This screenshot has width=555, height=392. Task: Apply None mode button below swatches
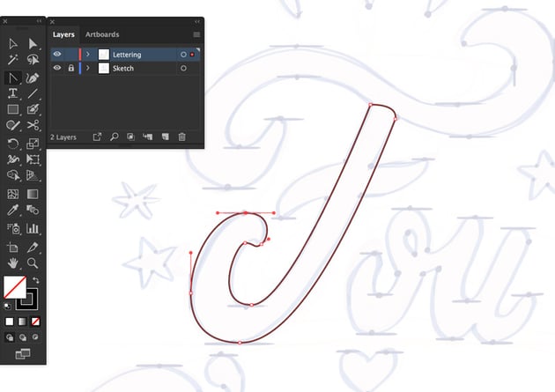pyautogui.click(x=35, y=322)
